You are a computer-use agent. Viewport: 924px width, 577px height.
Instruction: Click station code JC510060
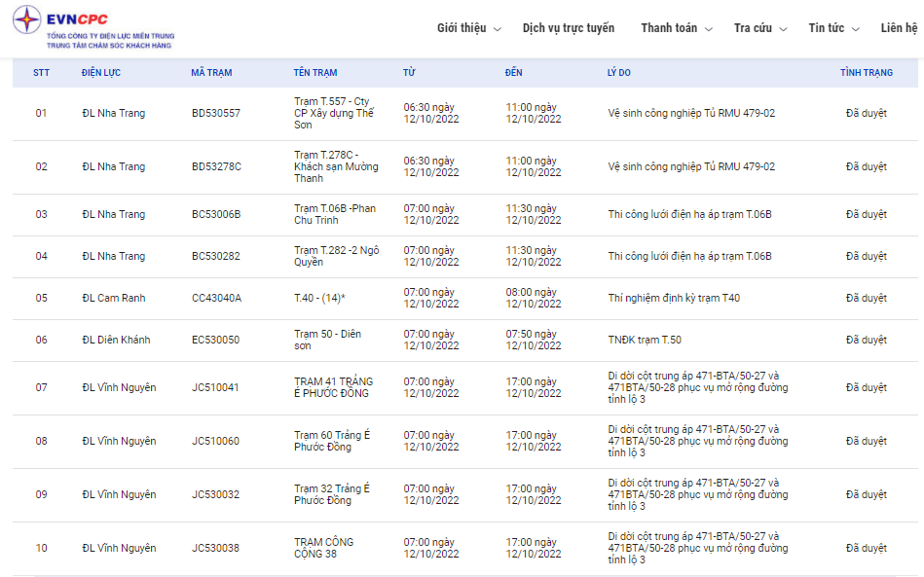(x=215, y=442)
